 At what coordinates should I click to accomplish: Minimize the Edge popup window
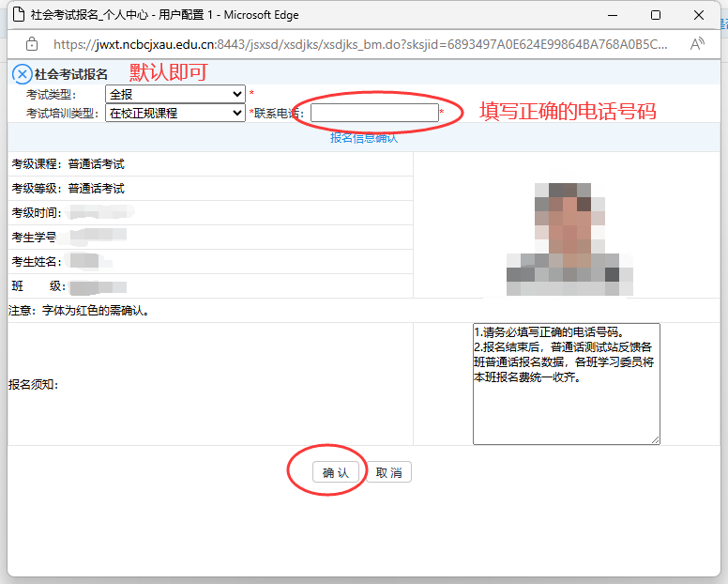[x=612, y=15]
